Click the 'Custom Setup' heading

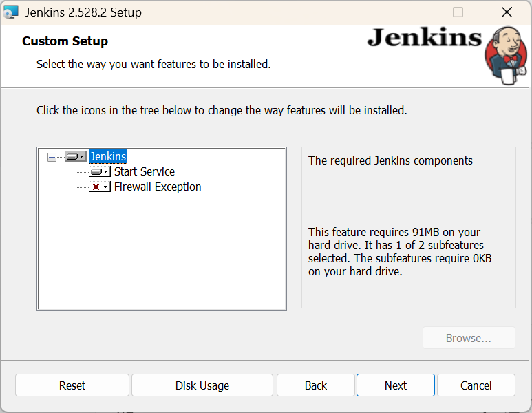click(x=65, y=41)
